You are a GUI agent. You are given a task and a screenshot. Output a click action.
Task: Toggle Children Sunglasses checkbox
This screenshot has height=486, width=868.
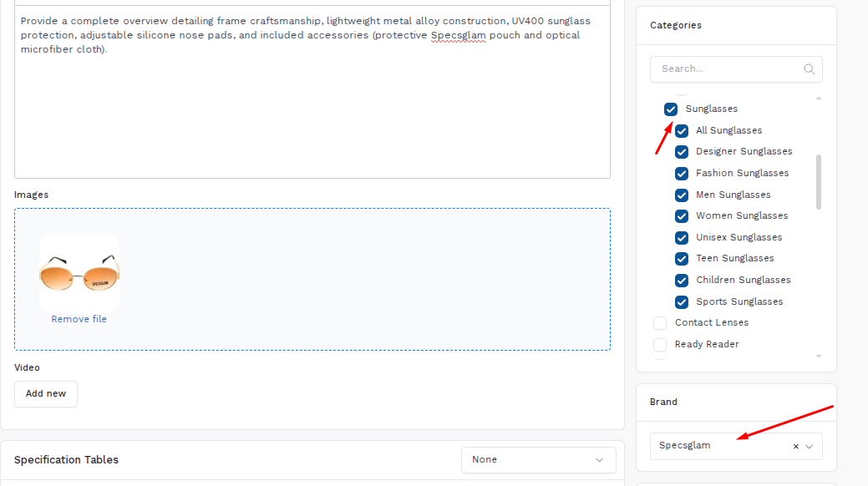point(682,280)
